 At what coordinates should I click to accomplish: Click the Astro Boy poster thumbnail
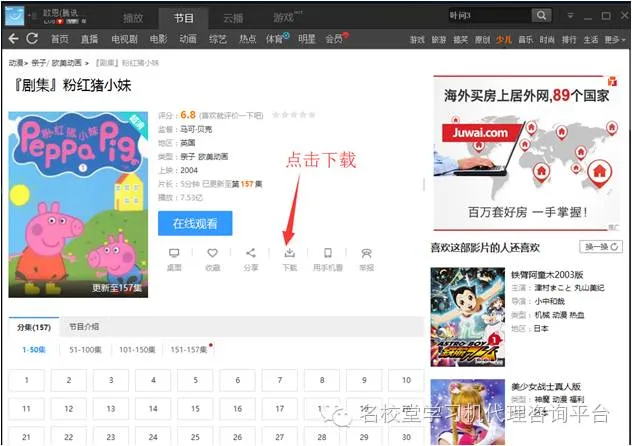tap(468, 317)
